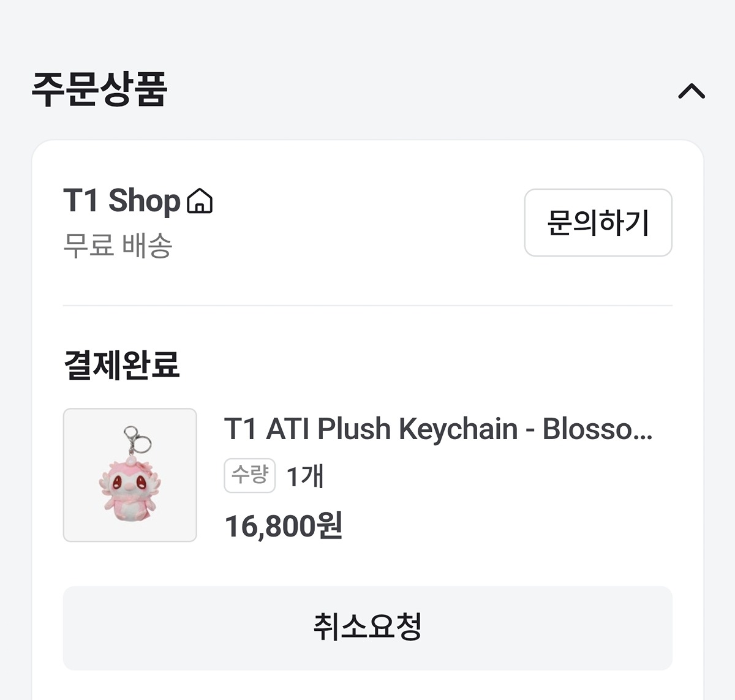Tap the 주문상품 section heading
Viewport: 735px width, 700px height.
[99, 90]
